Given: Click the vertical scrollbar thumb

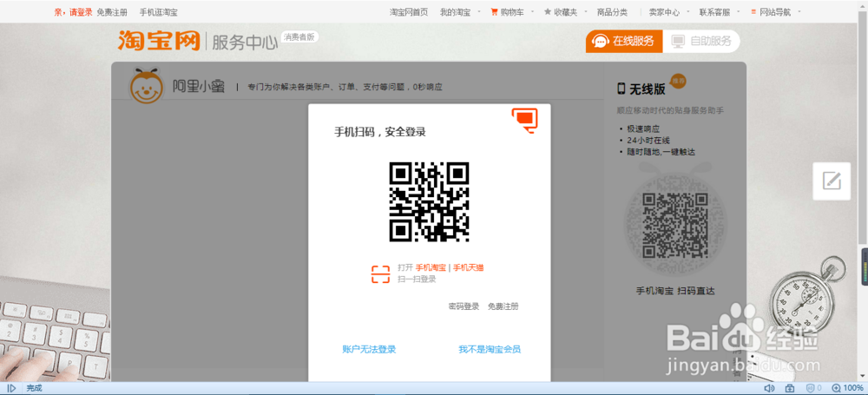Looking at the screenshot, I should [864, 129].
